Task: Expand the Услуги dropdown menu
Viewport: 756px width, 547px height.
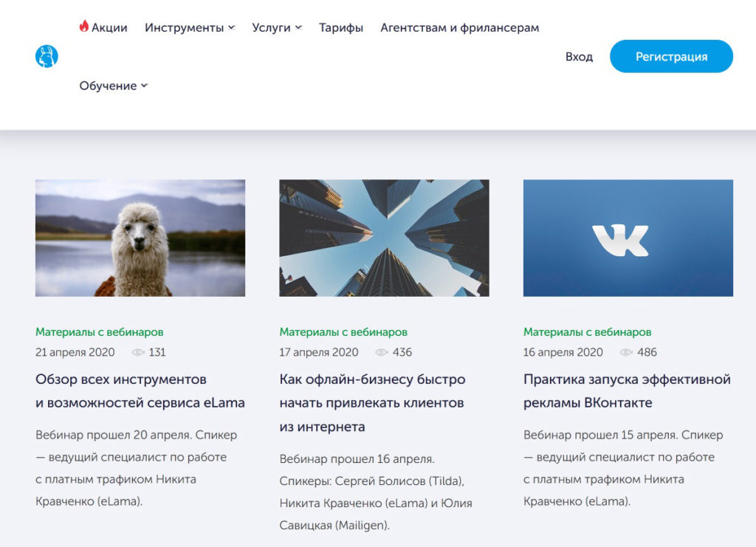Action: [x=277, y=28]
